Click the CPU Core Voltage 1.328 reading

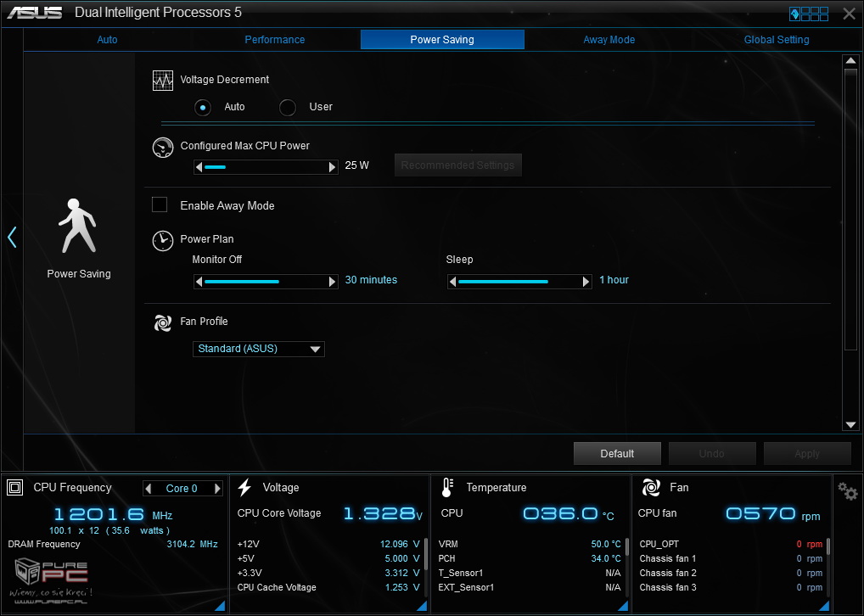click(x=383, y=514)
